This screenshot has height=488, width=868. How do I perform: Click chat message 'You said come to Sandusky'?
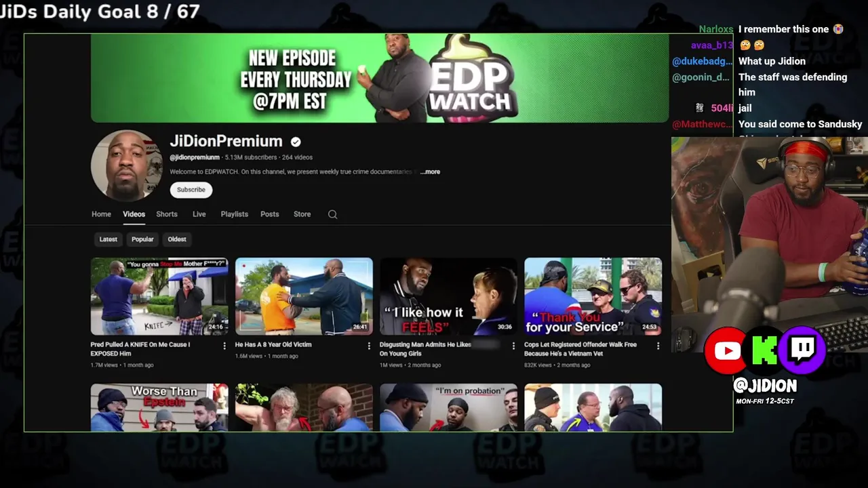click(x=800, y=124)
